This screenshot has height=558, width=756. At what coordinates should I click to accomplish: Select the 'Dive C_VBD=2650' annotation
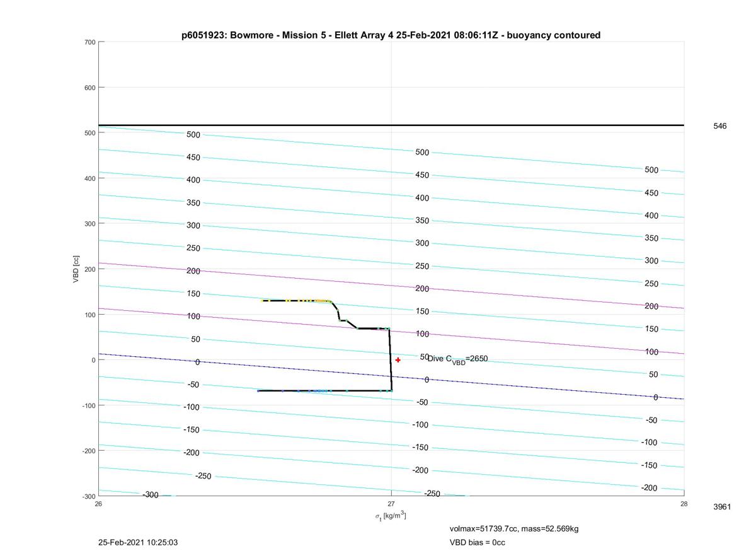click(457, 359)
